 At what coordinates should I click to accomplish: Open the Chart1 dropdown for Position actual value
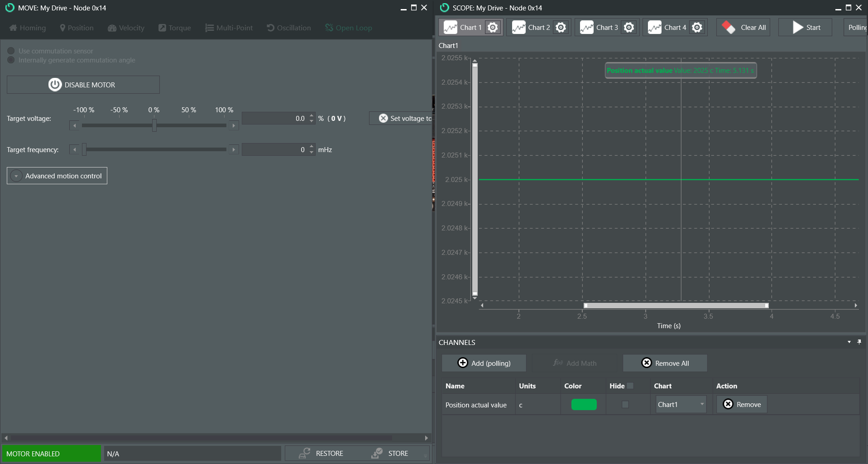pyautogui.click(x=681, y=404)
